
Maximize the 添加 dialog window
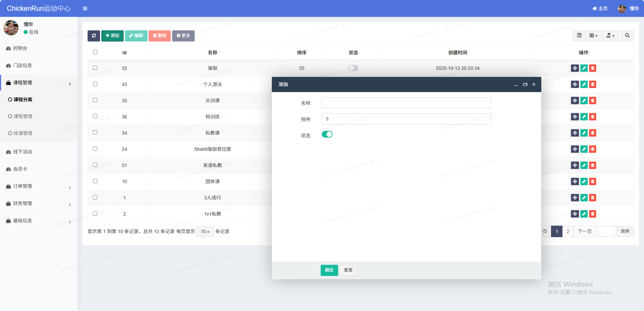pos(525,85)
